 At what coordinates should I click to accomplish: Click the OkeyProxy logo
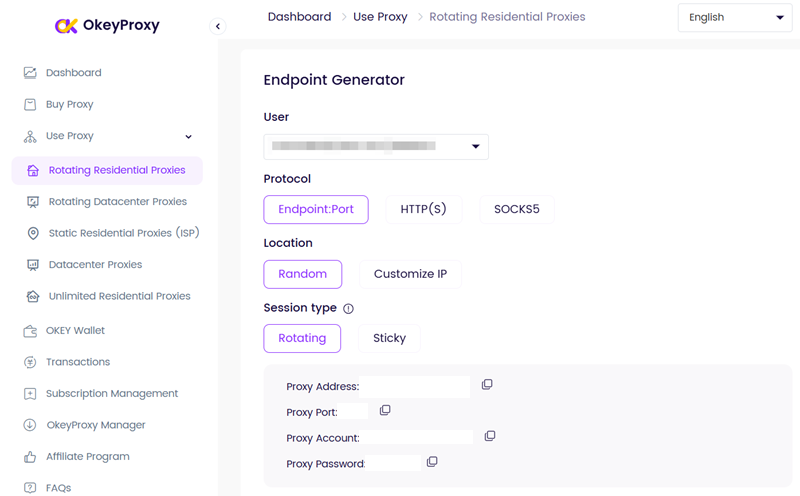tap(107, 25)
